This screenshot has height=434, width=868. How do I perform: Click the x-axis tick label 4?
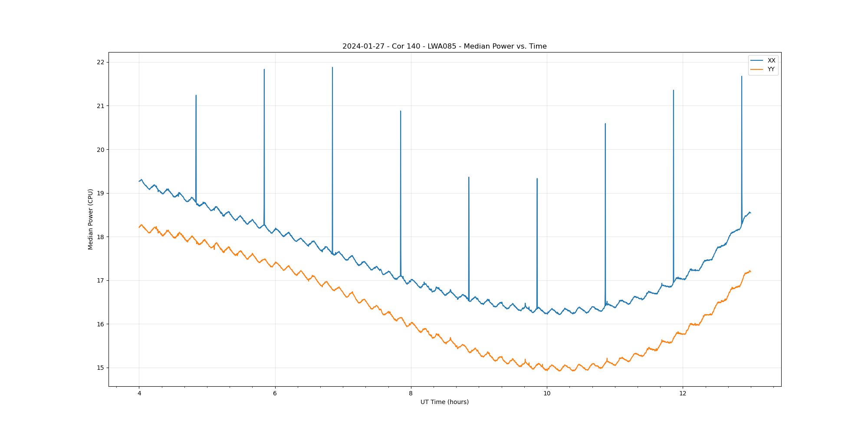tap(139, 394)
